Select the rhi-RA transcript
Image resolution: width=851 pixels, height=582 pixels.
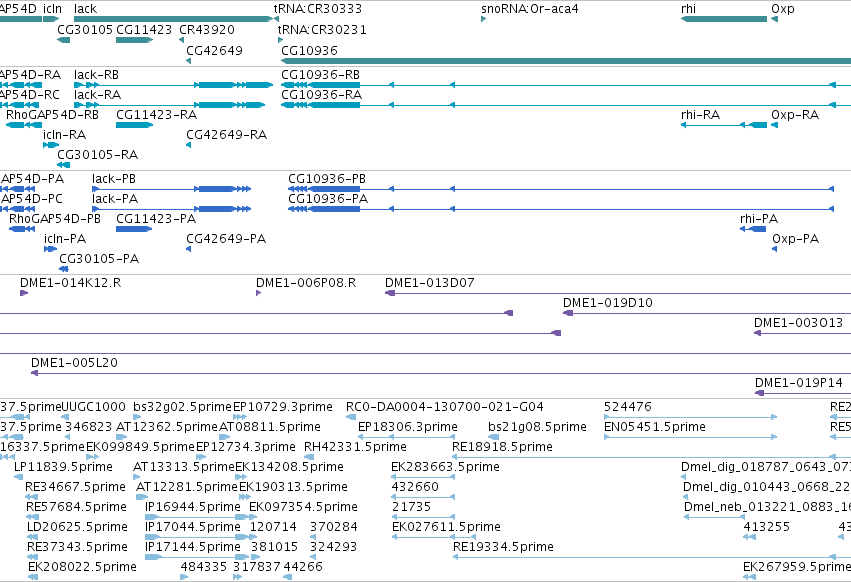tap(724, 125)
